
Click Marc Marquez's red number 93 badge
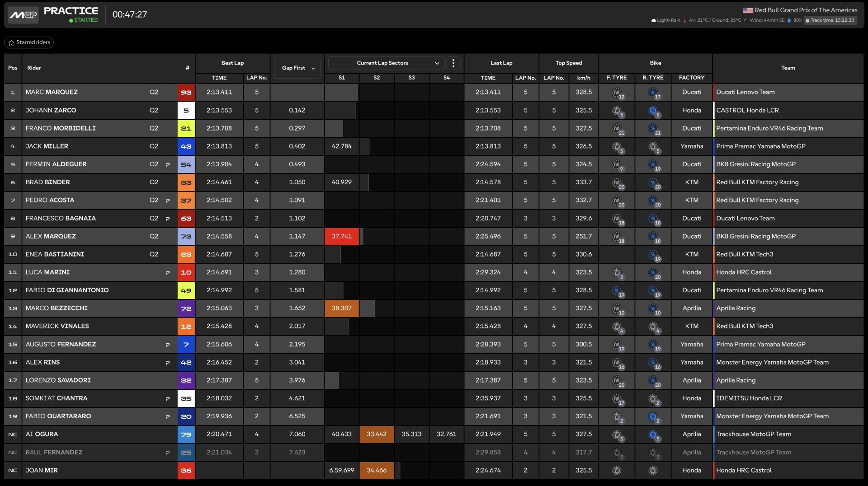(x=186, y=92)
